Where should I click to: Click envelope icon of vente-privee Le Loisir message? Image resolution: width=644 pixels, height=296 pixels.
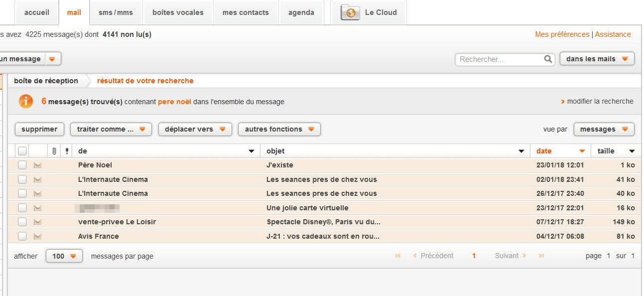(37, 222)
